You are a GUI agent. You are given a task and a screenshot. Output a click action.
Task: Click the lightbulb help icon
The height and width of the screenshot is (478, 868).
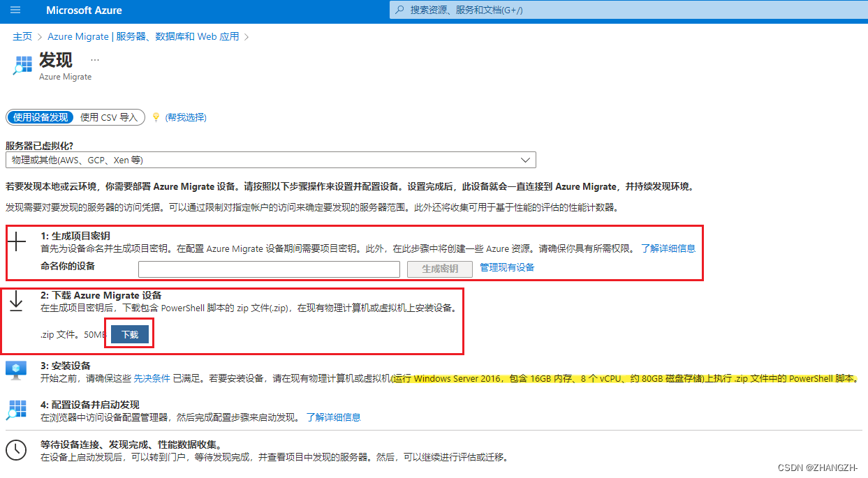click(156, 117)
